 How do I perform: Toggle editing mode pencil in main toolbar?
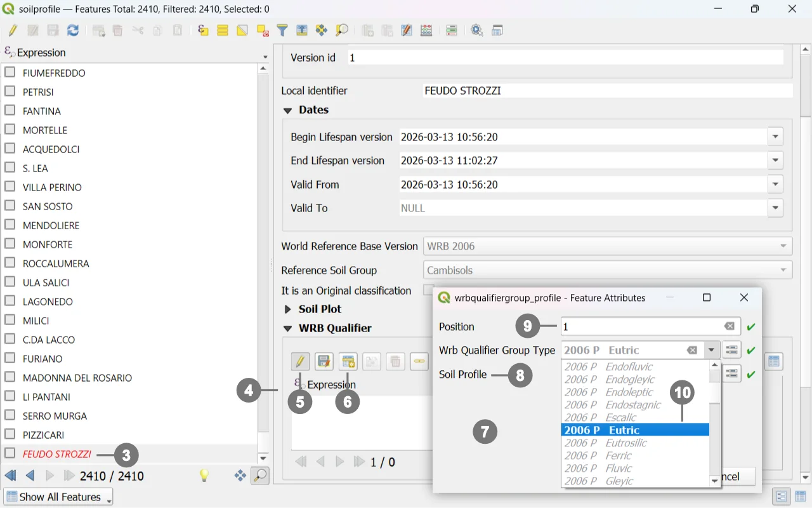[x=13, y=30]
